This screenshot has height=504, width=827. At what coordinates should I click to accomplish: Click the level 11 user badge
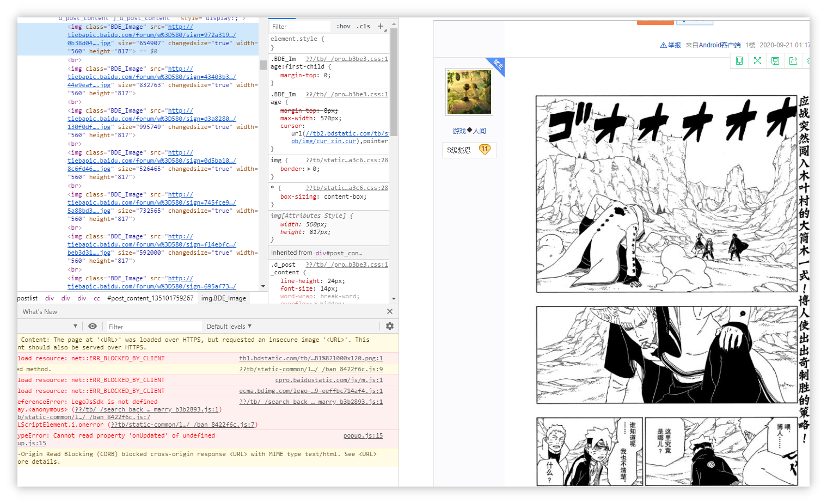485,150
